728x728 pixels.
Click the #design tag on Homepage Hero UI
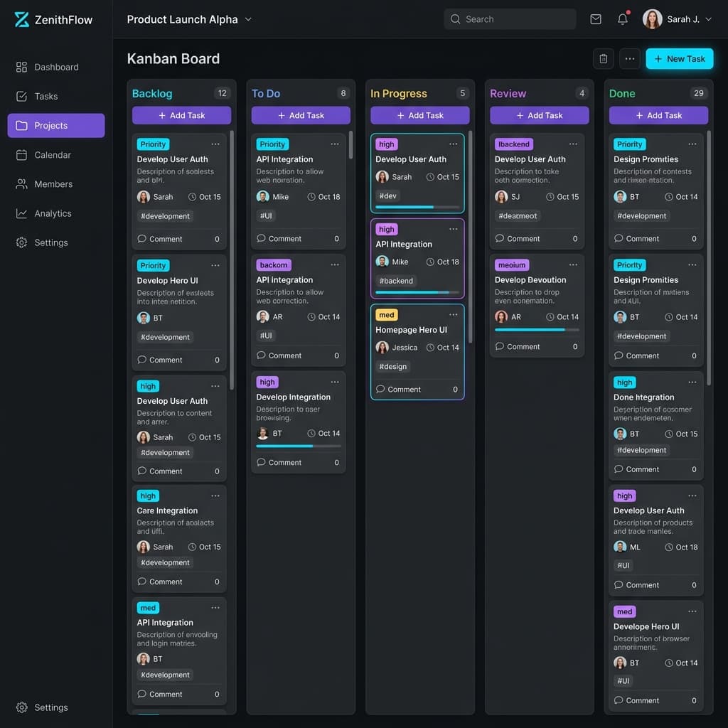(392, 366)
